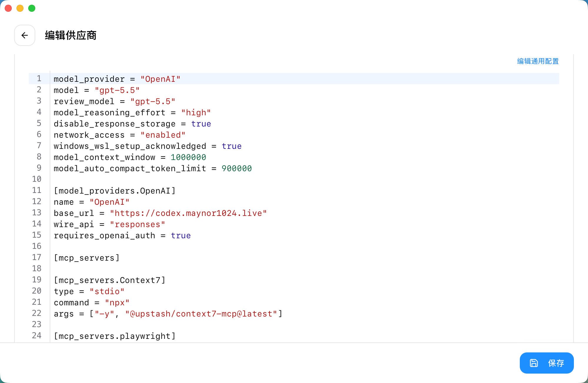Click the red close window button

pyautogui.click(x=8, y=8)
